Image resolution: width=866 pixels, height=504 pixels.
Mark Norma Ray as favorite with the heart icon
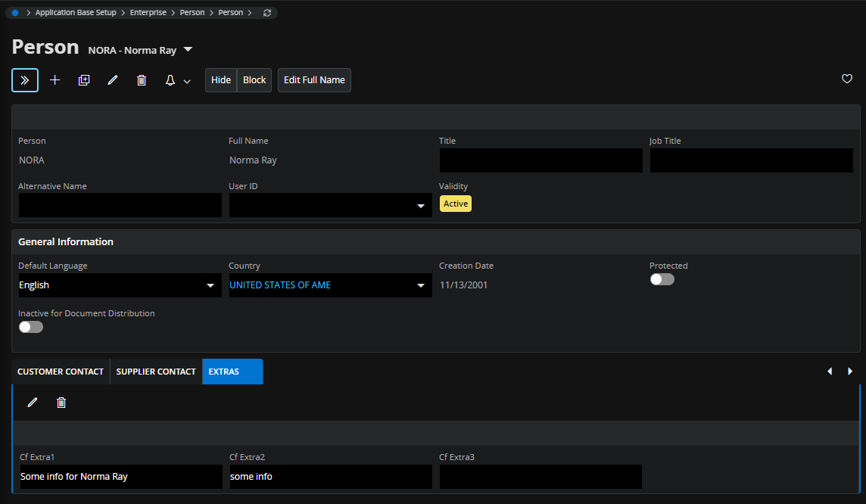pos(846,79)
